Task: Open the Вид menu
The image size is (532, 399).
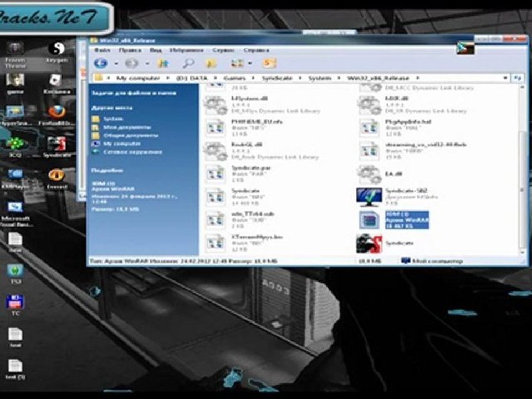Action: point(155,50)
